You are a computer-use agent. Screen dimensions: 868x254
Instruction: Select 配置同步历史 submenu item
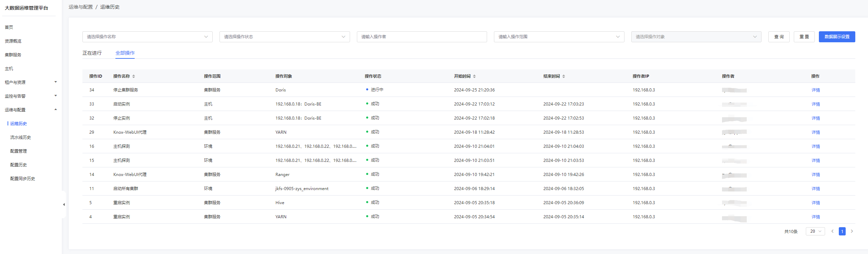pyautogui.click(x=23, y=178)
